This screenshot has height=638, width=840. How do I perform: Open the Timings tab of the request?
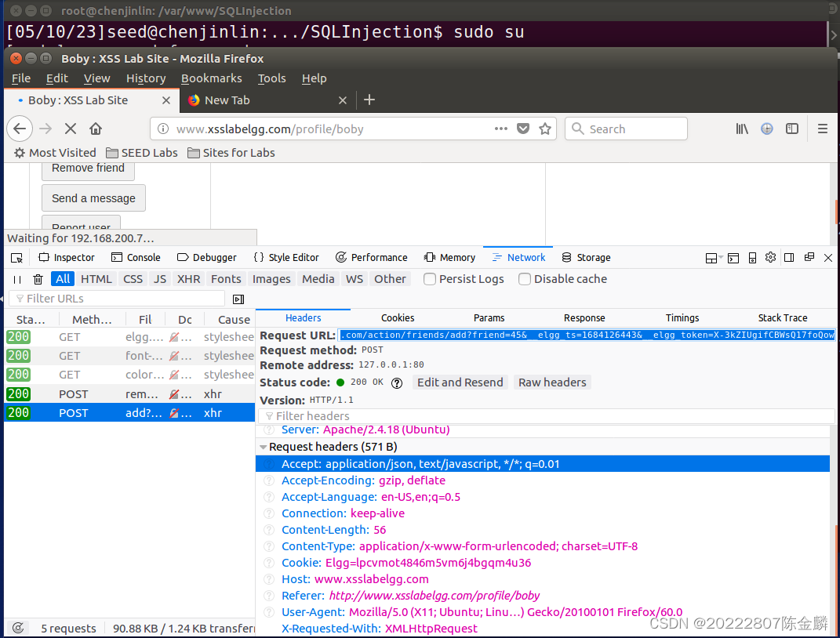[x=682, y=318]
